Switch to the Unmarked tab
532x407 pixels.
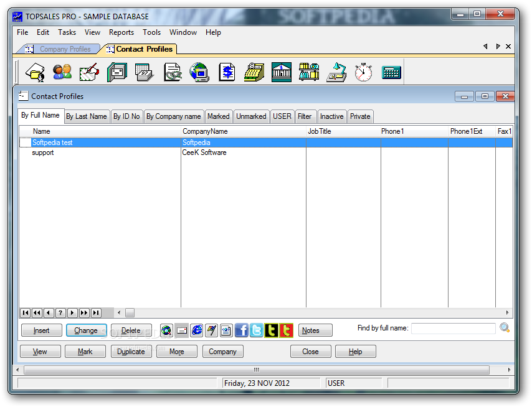(x=252, y=116)
